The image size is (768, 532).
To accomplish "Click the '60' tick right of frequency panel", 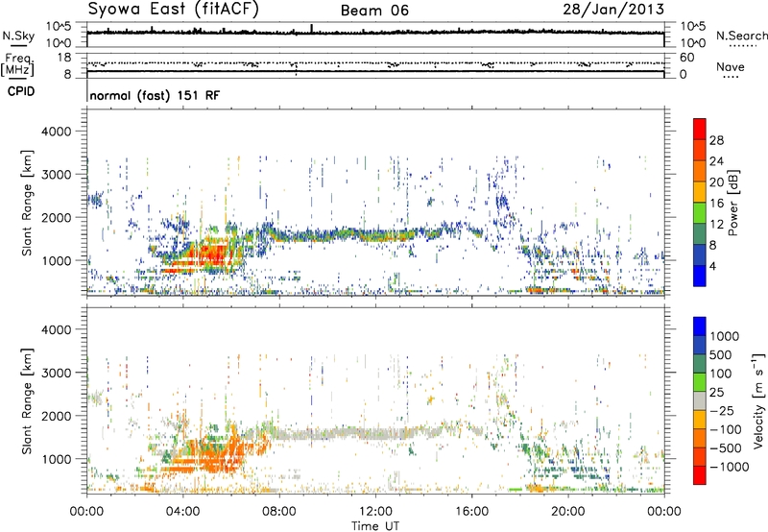I will 686,58.
